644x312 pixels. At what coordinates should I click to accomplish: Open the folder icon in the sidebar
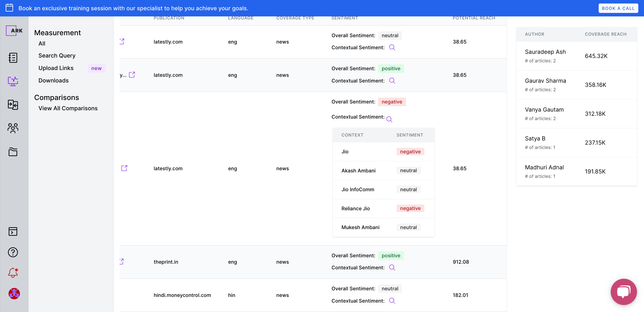pyautogui.click(x=13, y=152)
